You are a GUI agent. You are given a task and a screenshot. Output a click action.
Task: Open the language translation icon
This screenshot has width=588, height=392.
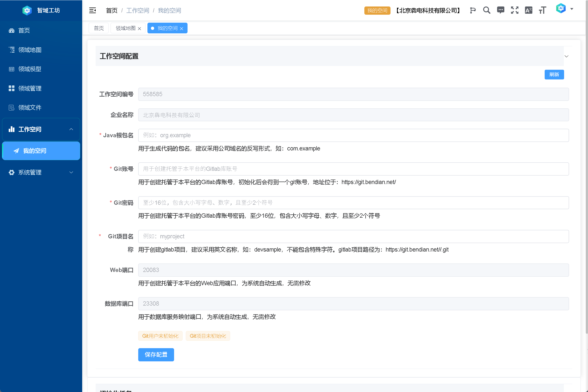click(528, 10)
